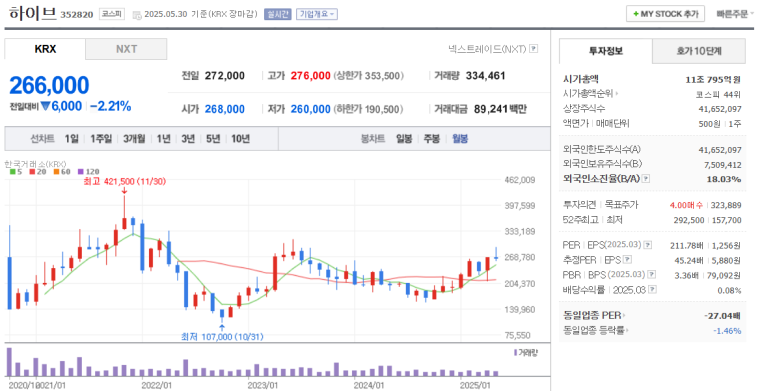This screenshot has width=773, height=391.
Task: Click the red 20-day moving average legend
Action: click(37, 172)
